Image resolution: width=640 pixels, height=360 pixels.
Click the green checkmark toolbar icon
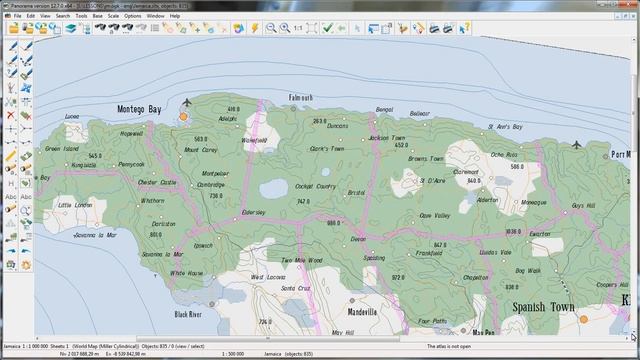click(327, 28)
